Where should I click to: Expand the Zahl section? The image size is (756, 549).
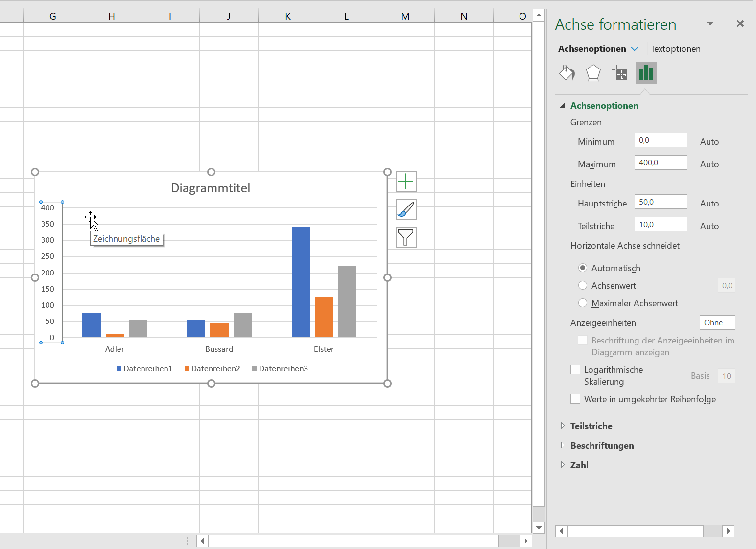[563, 465]
